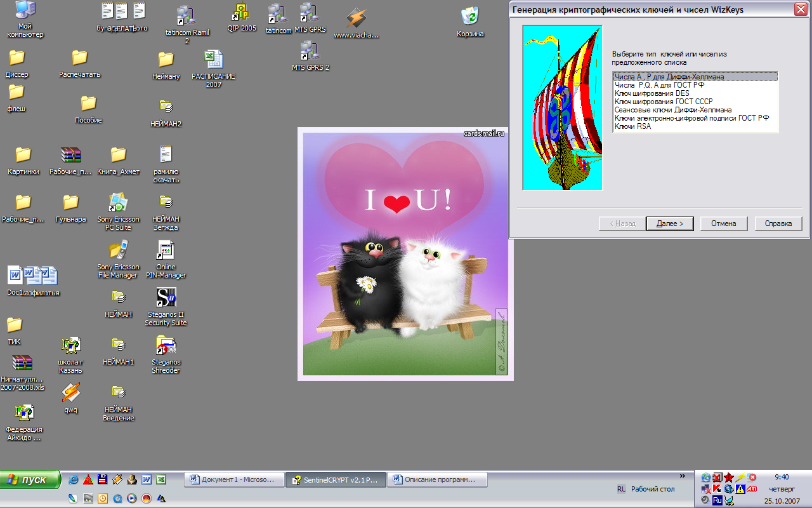The width and height of the screenshot is (812, 508).
Task: Select the 'MTS GPRS 2' connection shortcut
Action: point(310,55)
